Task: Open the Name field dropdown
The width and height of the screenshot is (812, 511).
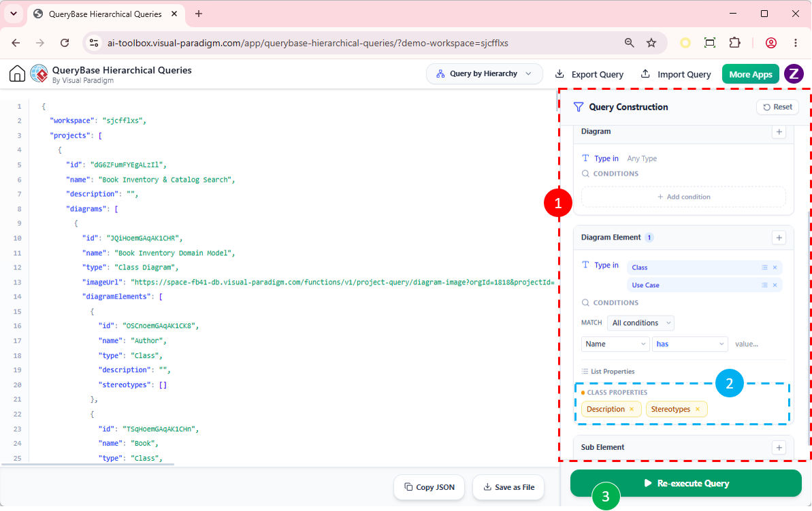Action: tap(615, 344)
